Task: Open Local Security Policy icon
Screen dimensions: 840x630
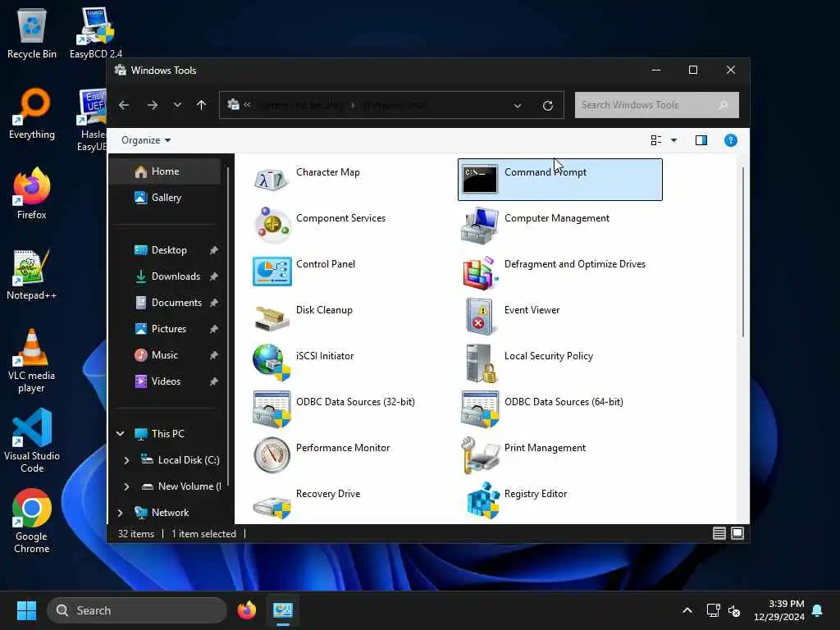Action: click(480, 363)
